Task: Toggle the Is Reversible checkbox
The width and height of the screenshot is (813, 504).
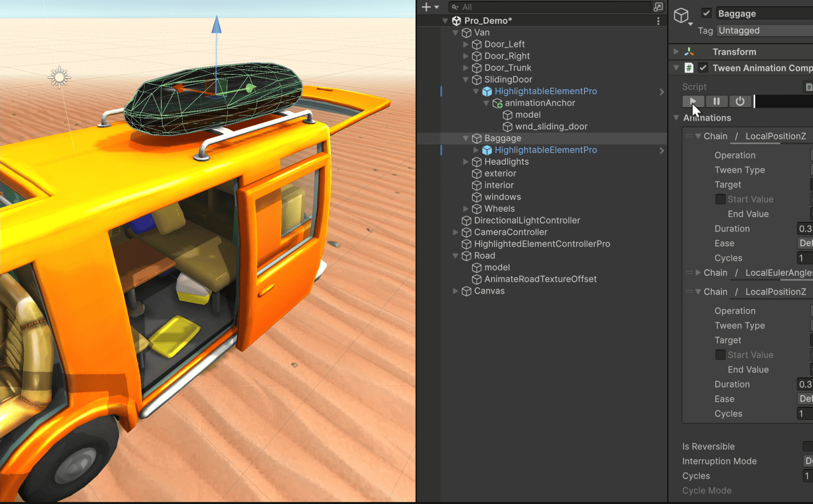Action: [x=807, y=446]
